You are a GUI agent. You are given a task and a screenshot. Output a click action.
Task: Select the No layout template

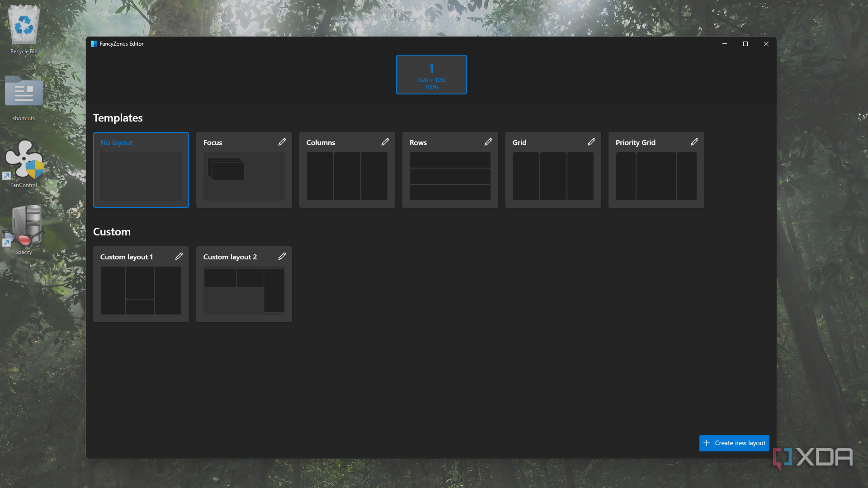141,170
